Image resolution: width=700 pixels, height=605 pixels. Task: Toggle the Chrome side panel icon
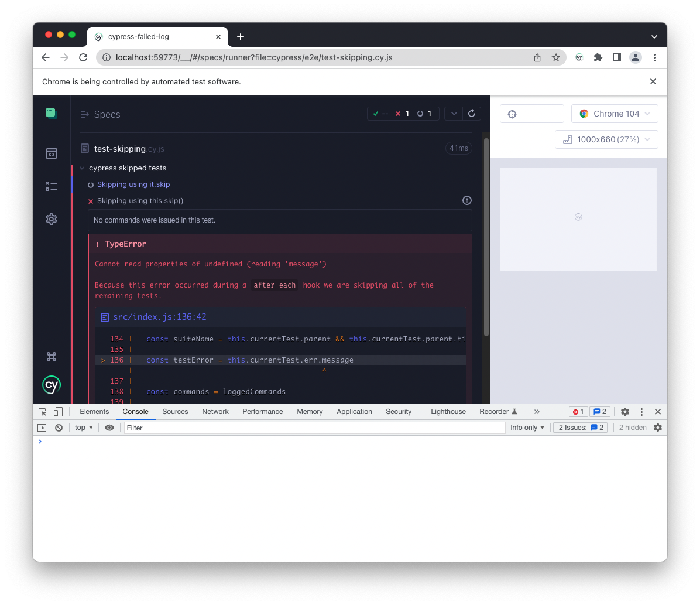click(x=616, y=57)
